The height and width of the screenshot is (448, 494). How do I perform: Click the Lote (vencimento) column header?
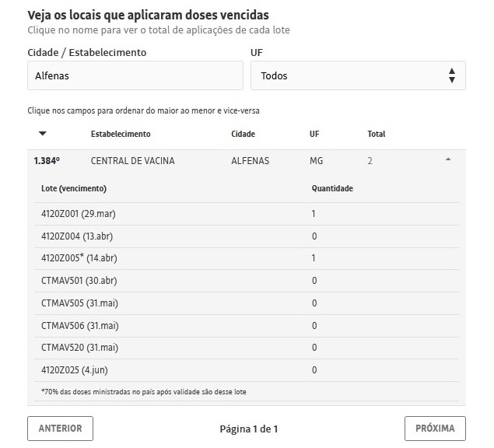pyautogui.click(x=74, y=189)
